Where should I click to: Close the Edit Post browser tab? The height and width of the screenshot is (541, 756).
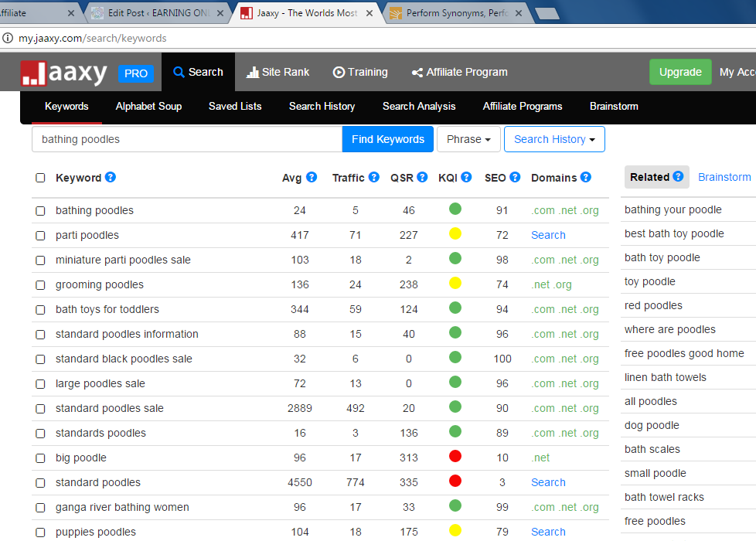point(220,13)
